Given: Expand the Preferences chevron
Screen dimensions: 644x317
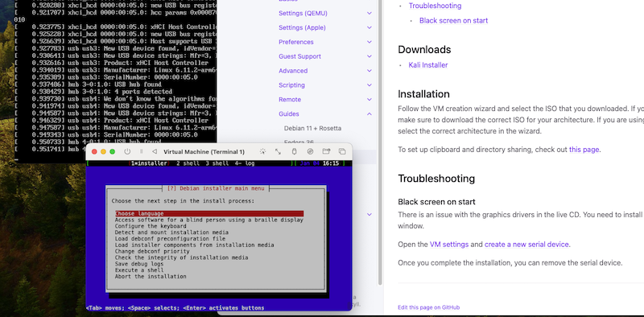Looking at the screenshot, I should point(369,43).
